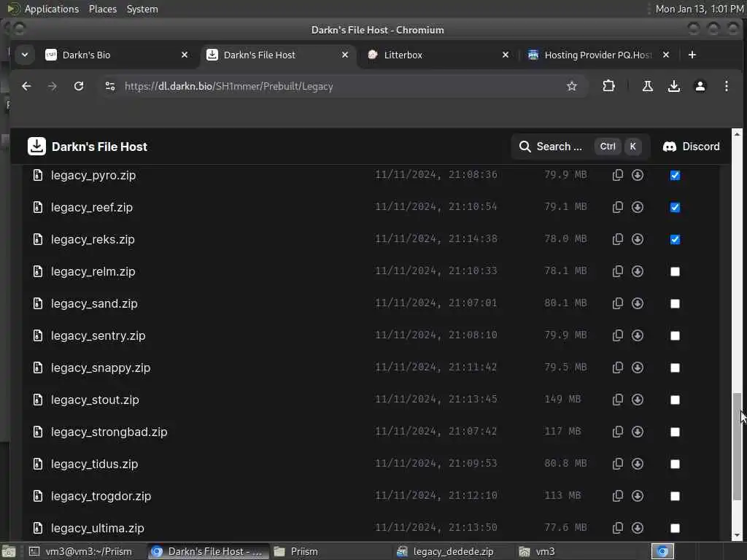The width and height of the screenshot is (747, 560).
Task: Download legacy_ultima.zip via its arrow icon
Action: click(638, 528)
